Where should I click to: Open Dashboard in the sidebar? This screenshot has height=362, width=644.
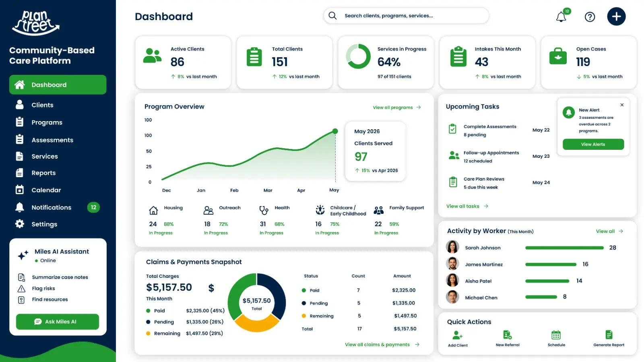point(58,85)
